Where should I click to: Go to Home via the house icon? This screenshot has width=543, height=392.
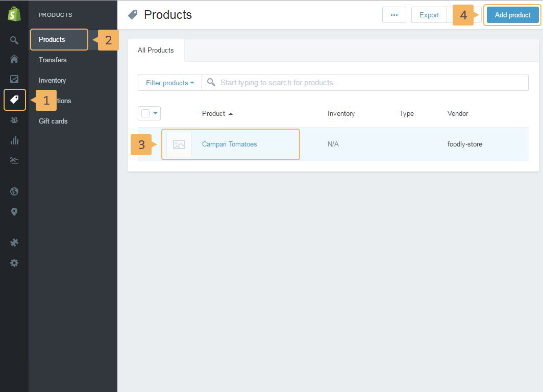[x=14, y=59]
